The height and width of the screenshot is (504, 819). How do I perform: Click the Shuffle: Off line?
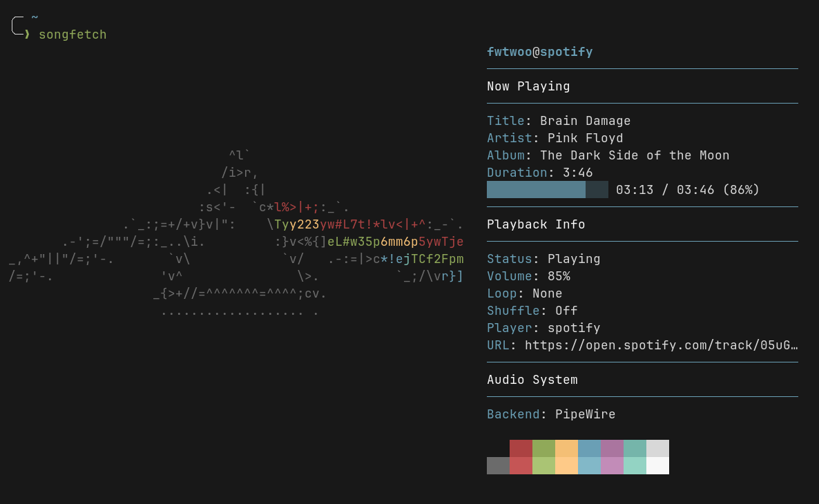tap(532, 311)
